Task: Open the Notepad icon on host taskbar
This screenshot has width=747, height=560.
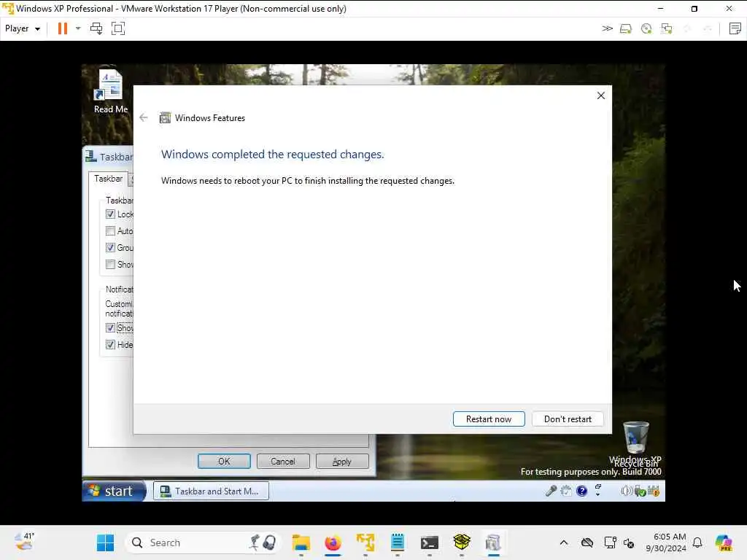Action: [x=398, y=542]
